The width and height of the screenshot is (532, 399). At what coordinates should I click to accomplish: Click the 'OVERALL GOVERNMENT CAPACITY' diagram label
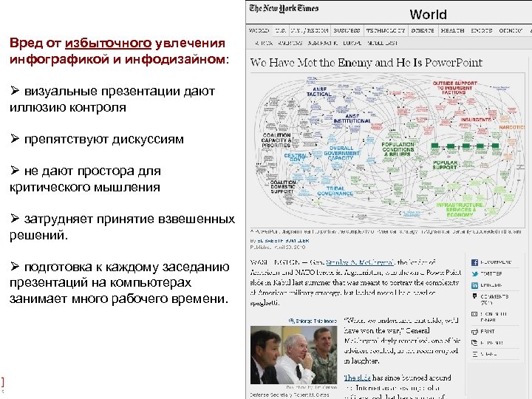pos(341,153)
